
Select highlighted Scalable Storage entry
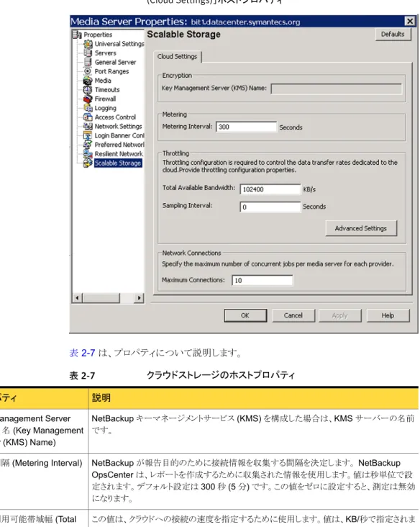[118, 163]
